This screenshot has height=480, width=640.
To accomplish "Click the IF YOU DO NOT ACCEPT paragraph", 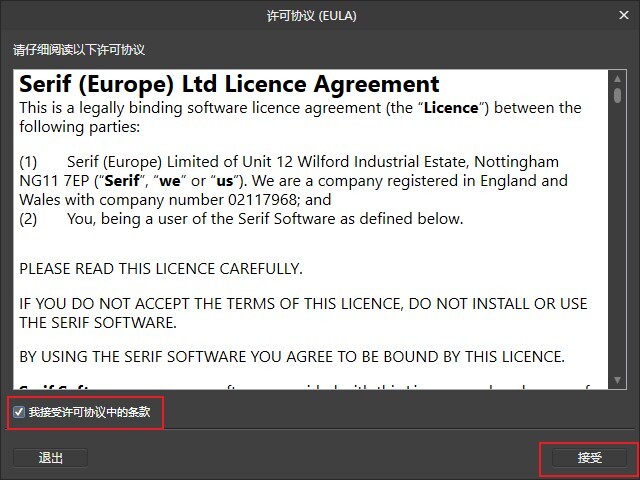I will pos(303,313).
